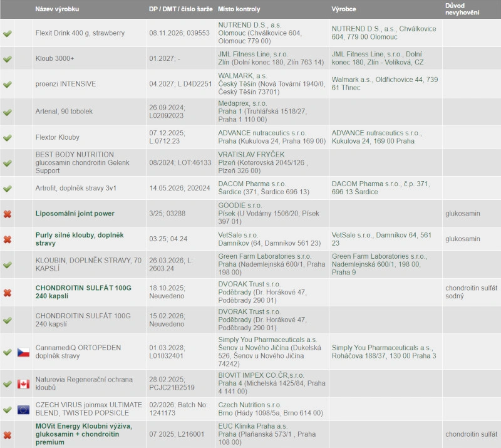Click the green checkmark for CannamediQ ORTOPEDEN

tap(8, 352)
